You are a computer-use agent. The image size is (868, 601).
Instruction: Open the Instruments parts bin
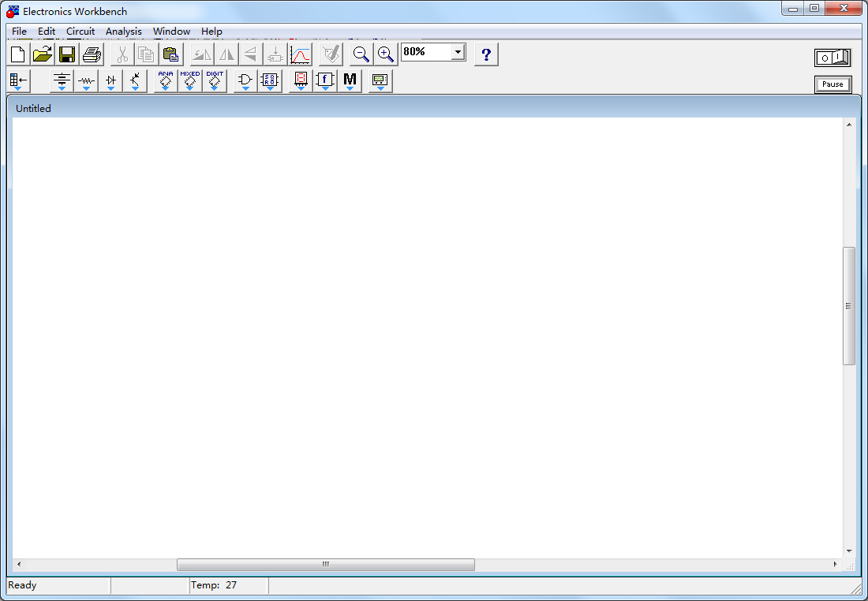[380, 80]
